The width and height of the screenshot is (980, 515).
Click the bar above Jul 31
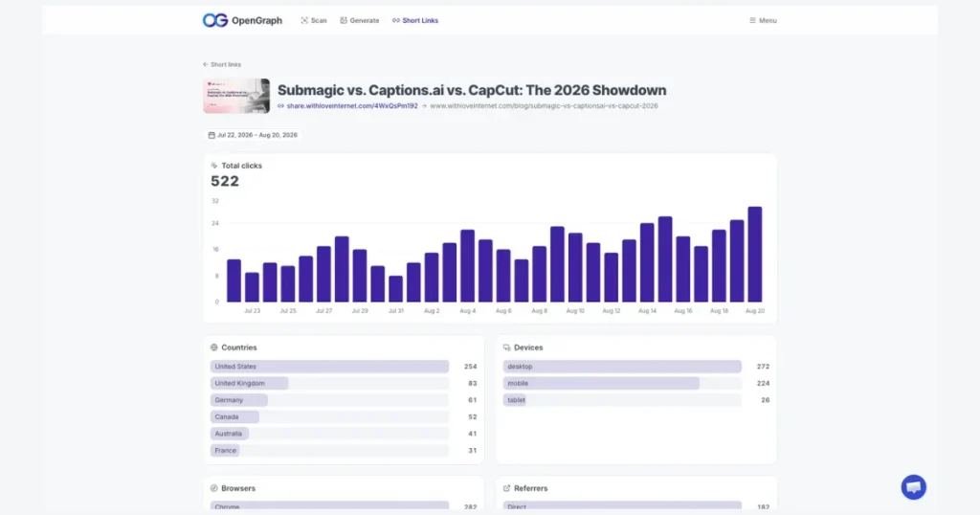(395, 289)
